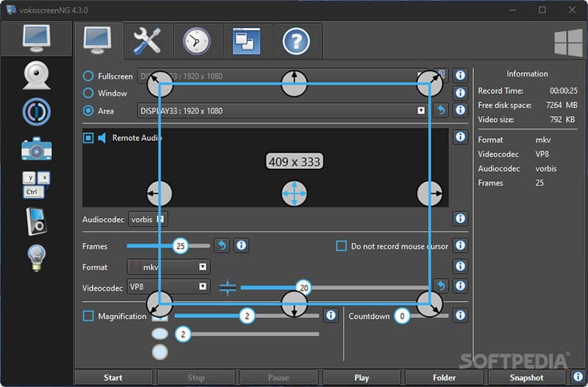
Task: Click the center move-arrows handle of recording area
Action: coord(294,194)
